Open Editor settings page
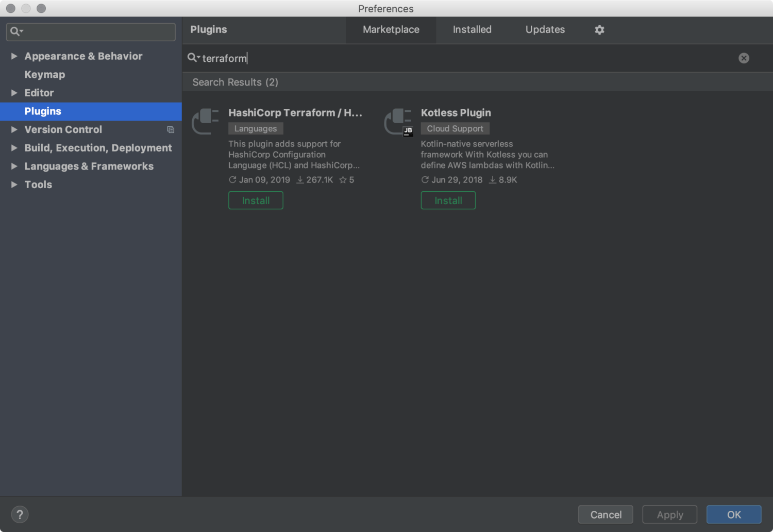This screenshot has width=773, height=532. tap(39, 93)
